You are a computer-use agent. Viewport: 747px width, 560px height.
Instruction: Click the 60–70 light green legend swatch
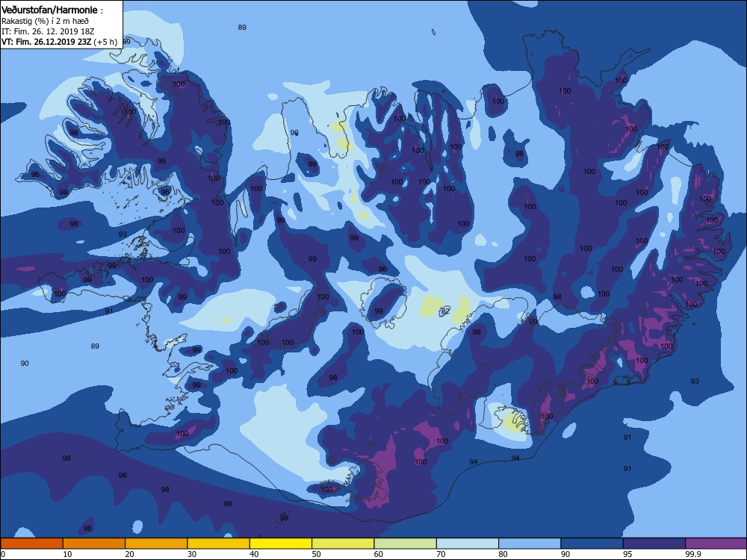pos(406,544)
